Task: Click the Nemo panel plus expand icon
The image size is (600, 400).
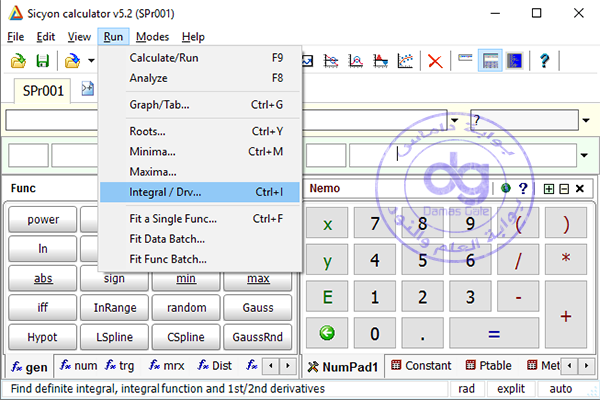Action: (549, 189)
